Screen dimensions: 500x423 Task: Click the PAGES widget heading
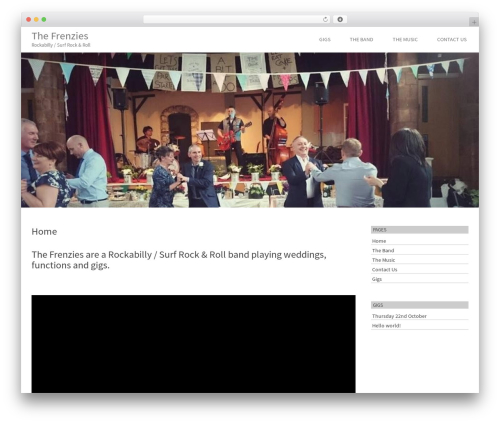pyautogui.click(x=420, y=230)
